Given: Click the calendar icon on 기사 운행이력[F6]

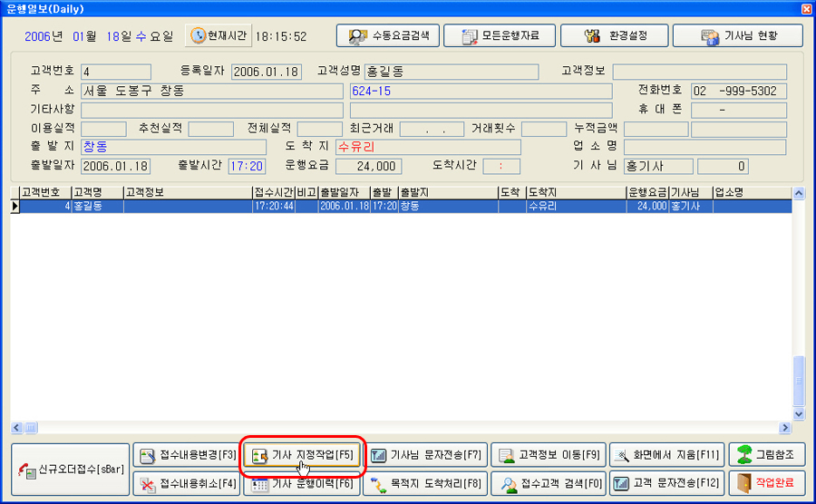Looking at the screenshot, I should 259,485.
